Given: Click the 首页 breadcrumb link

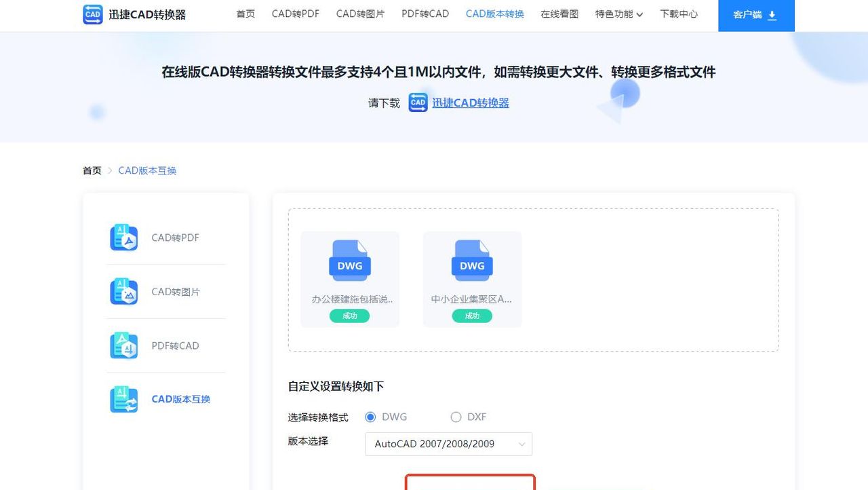Looking at the screenshot, I should coord(91,170).
